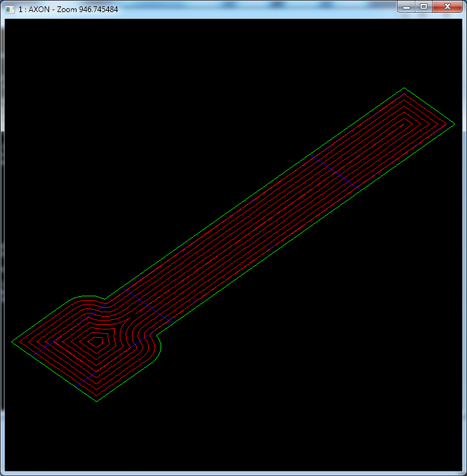
Task: Click the leftmost corner of the green outline
Action: coord(12,342)
